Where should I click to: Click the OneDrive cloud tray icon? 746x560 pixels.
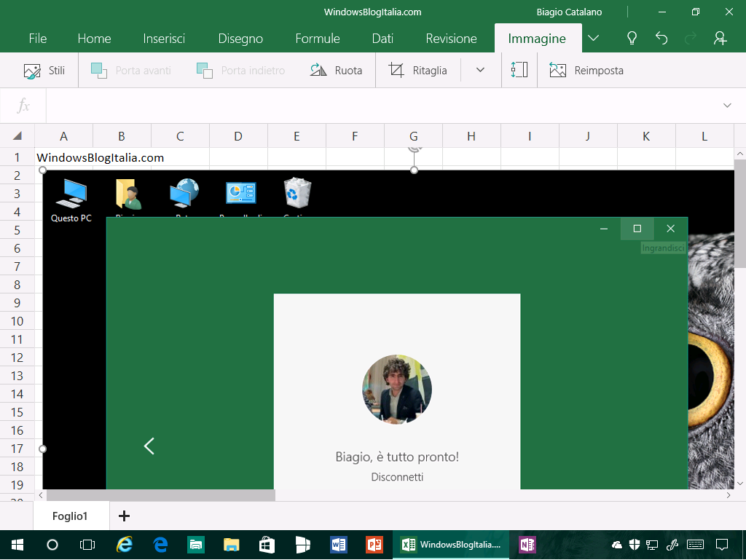(x=616, y=545)
